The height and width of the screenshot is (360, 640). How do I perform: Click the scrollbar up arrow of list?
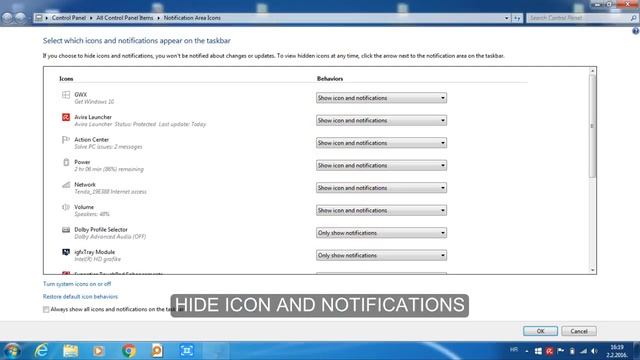pyautogui.click(x=592, y=71)
